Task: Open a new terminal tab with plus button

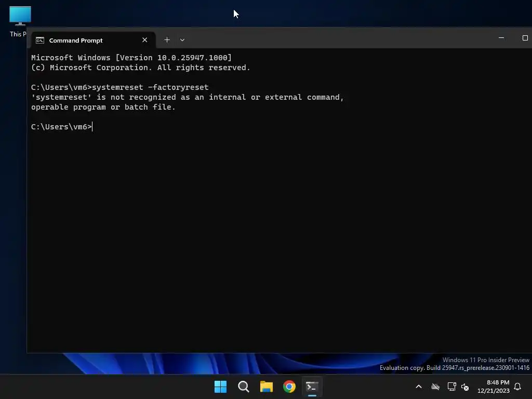Action: pos(167,39)
